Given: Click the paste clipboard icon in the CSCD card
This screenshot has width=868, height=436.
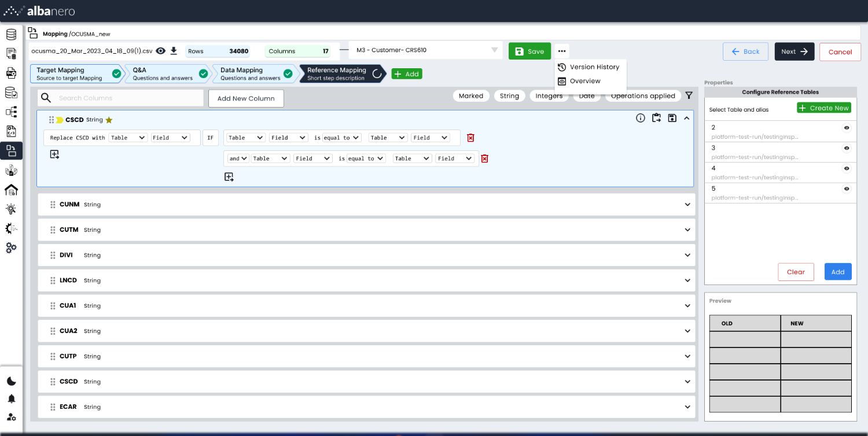Looking at the screenshot, I should [x=656, y=118].
